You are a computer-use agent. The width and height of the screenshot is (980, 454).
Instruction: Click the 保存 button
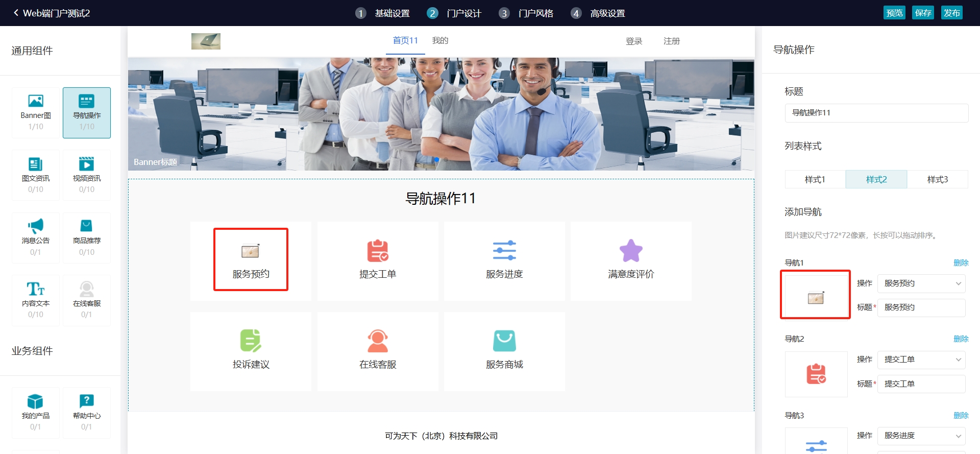923,13
